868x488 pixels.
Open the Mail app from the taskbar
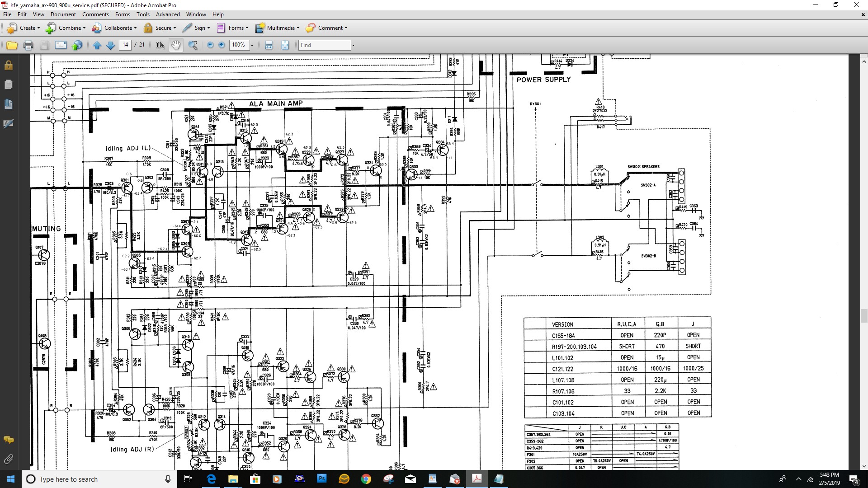pyautogui.click(x=410, y=479)
